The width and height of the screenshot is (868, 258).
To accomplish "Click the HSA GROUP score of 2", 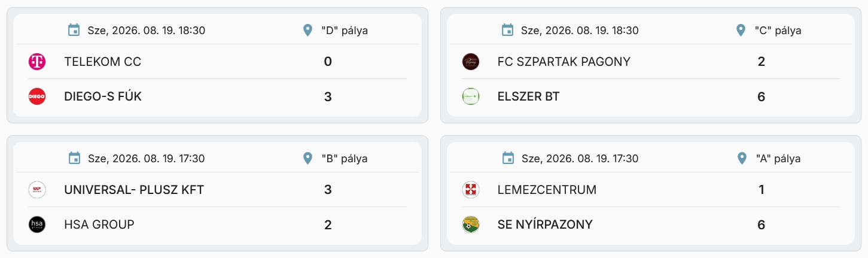I will pos(328,224).
